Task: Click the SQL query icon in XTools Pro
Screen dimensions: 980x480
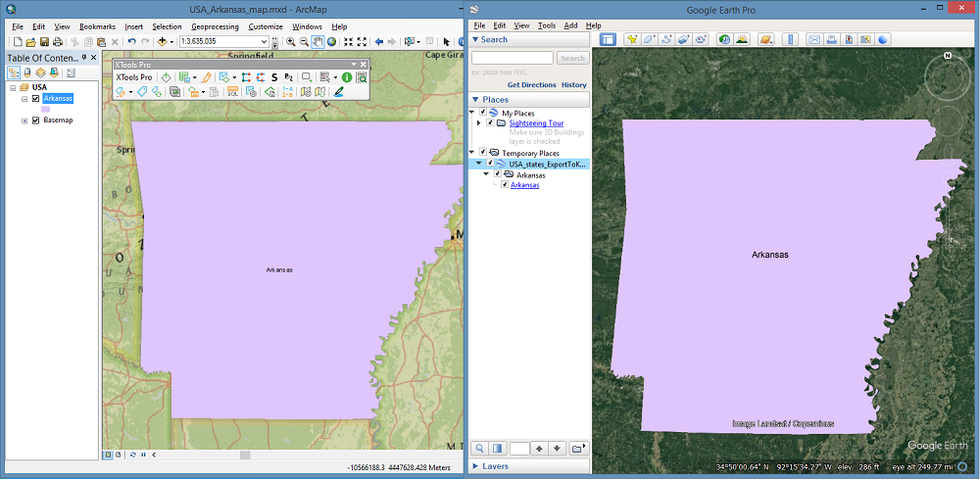Action: point(232,92)
